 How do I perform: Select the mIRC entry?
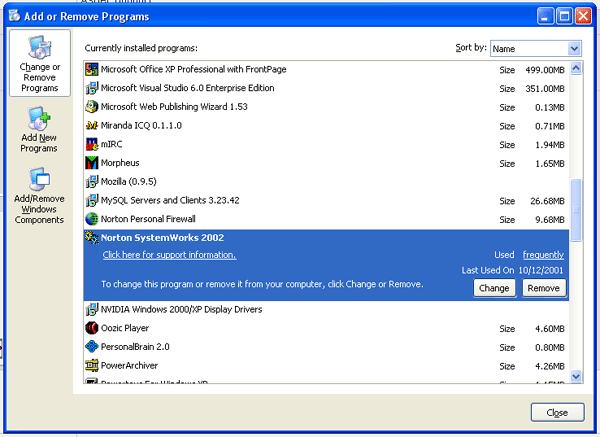(326, 145)
